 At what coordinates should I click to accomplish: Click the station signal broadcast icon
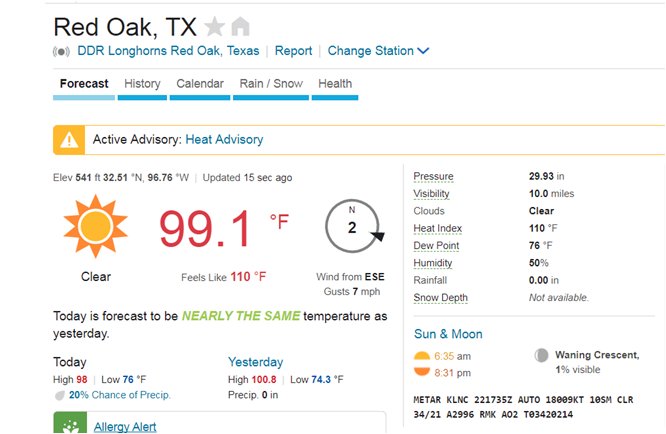[61, 51]
